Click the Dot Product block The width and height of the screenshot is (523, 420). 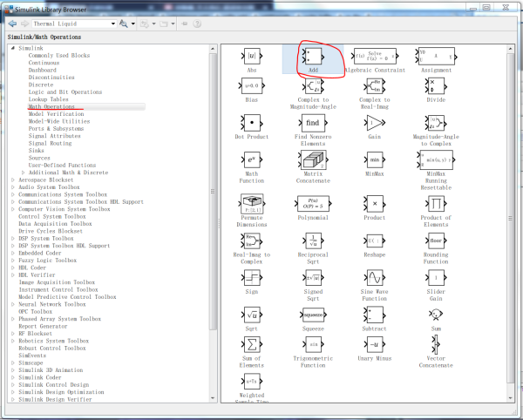pyautogui.click(x=251, y=124)
